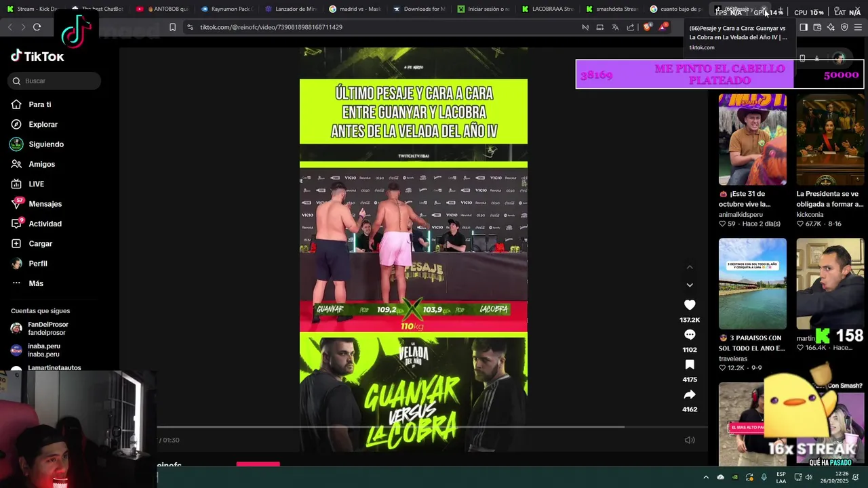868x488 pixels.
Task: Click the traveleras author name
Action: coord(733,359)
